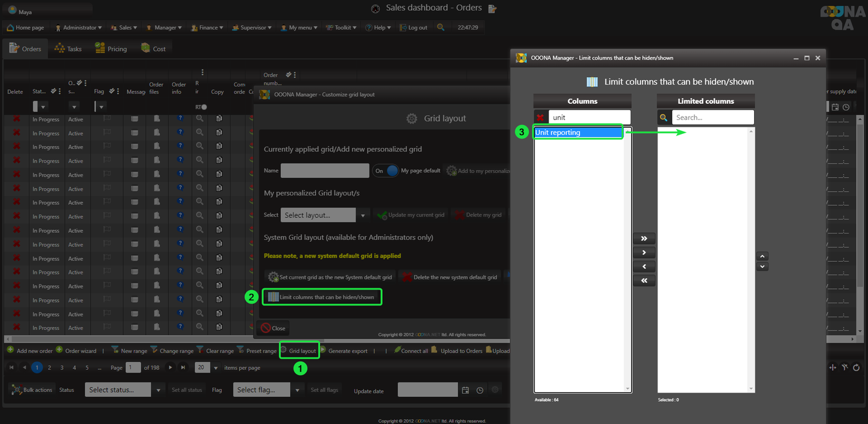Remove all limited columns with double-left arrow
Viewport: 868px width, 424px height.
[x=644, y=280]
